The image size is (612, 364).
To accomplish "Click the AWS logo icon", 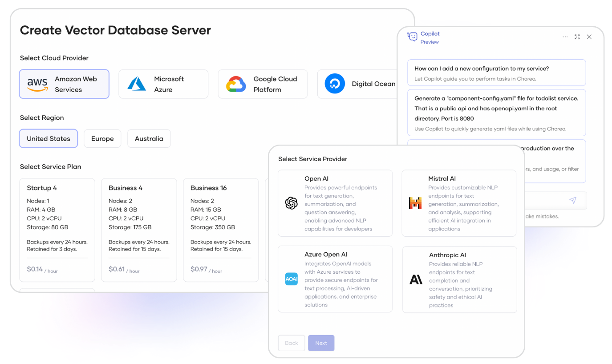I will click(x=37, y=84).
